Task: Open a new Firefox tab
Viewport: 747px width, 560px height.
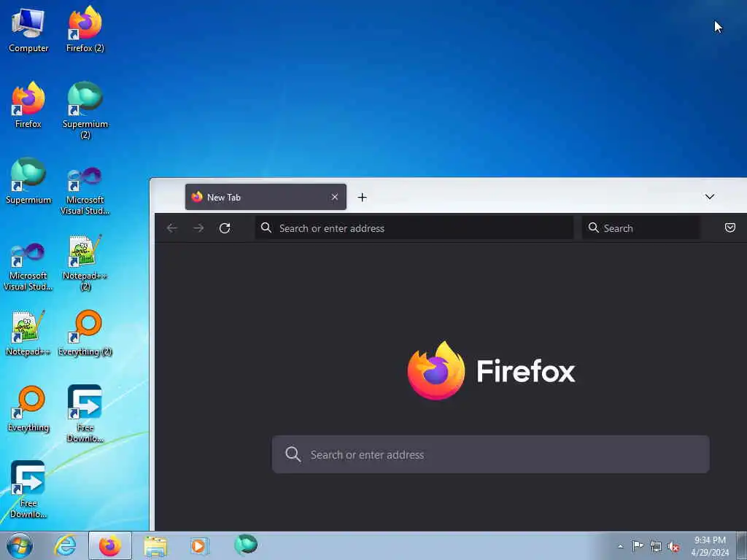Action: click(x=362, y=197)
